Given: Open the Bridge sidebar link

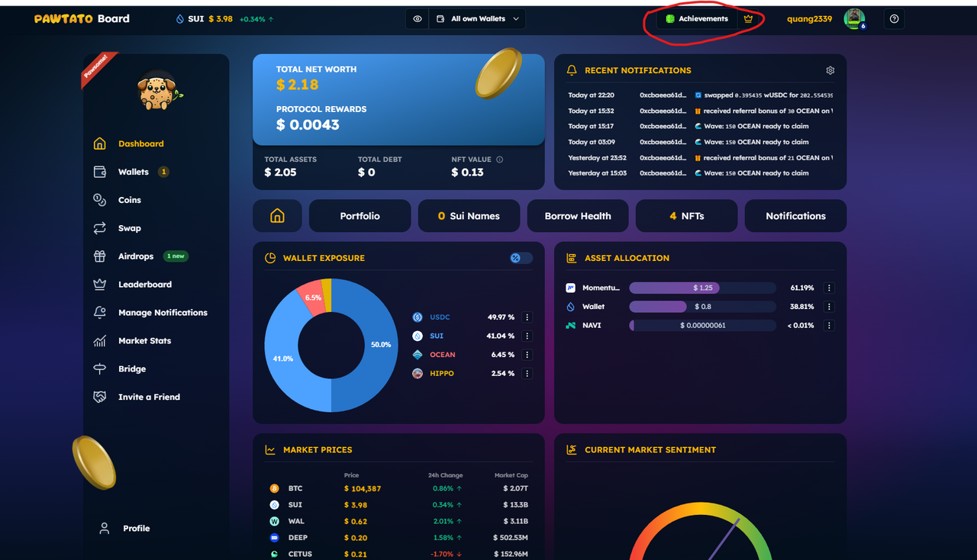Looking at the screenshot, I should point(132,369).
